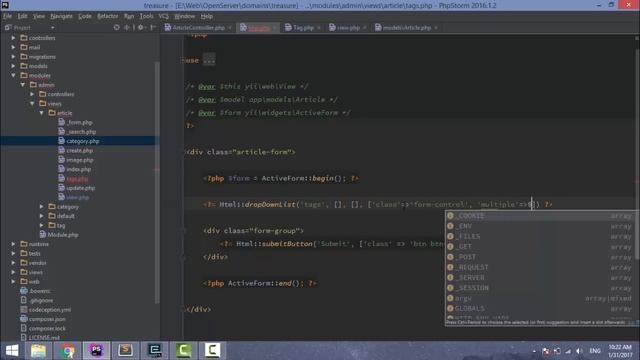Choose _COOKIE in autocomplete popup
The width and height of the screenshot is (640, 360).
coord(539,216)
